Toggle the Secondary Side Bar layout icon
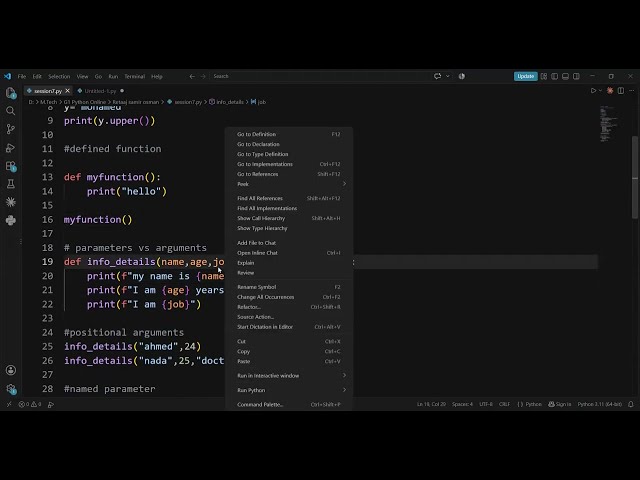This screenshot has width=640, height=480. pos(576,76)
